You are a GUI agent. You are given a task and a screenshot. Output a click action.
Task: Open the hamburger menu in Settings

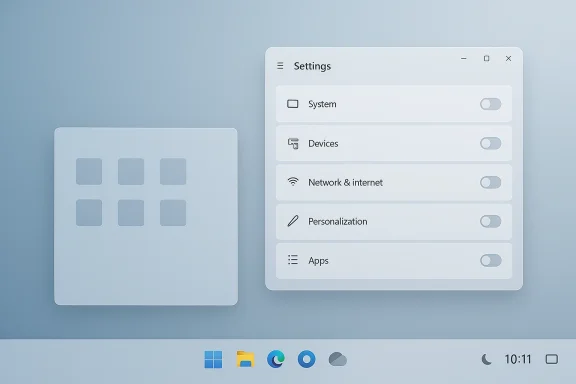pos(280,66)
